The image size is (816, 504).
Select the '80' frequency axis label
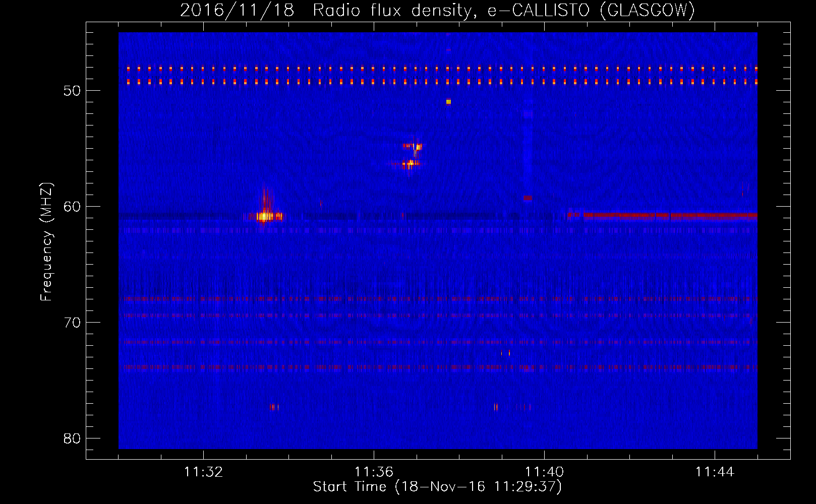tap(72, 438)
